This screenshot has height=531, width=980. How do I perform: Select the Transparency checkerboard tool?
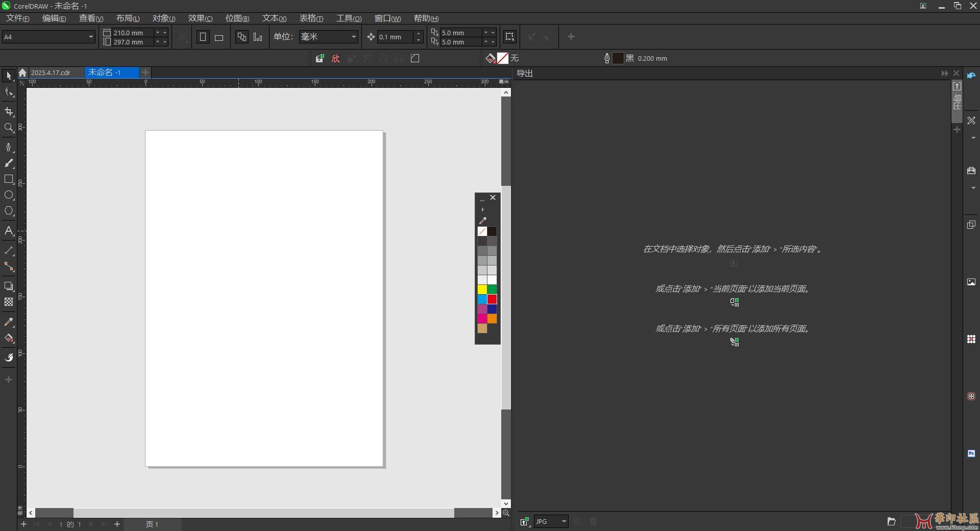(x=9, y=302)
